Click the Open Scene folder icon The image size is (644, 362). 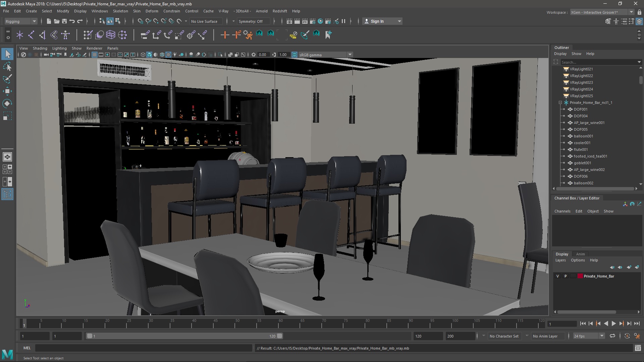[x=57, y=21]
